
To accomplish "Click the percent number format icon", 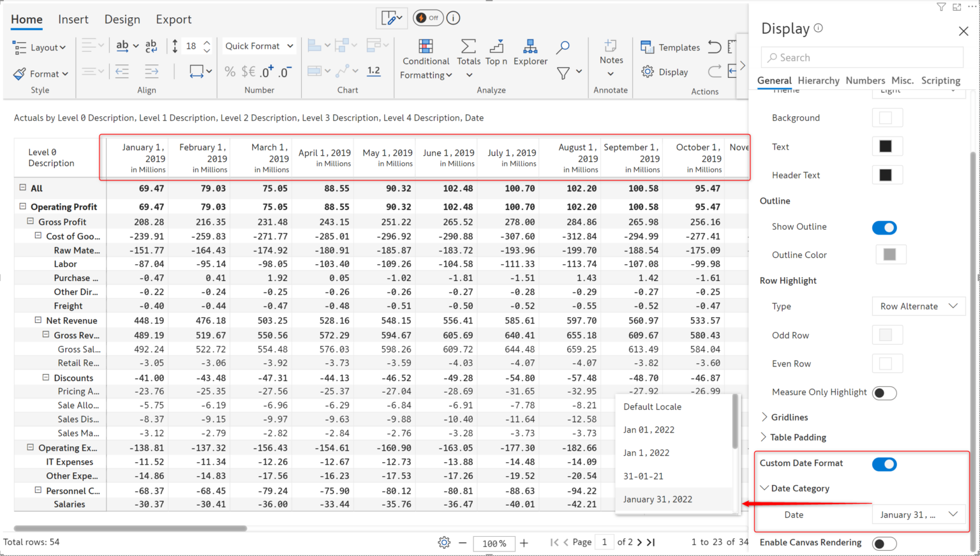I will click(230, 71).
